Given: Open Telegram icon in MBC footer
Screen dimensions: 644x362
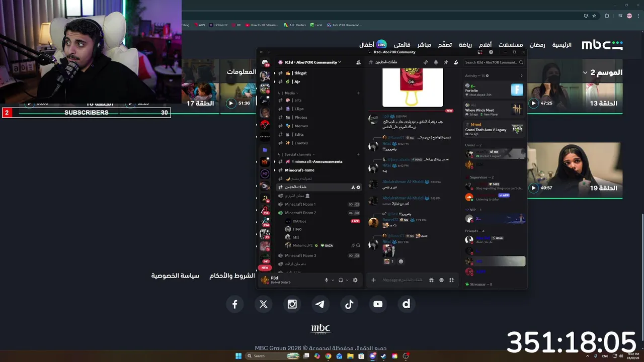Looking at the screenshot, I should point(320,304).
